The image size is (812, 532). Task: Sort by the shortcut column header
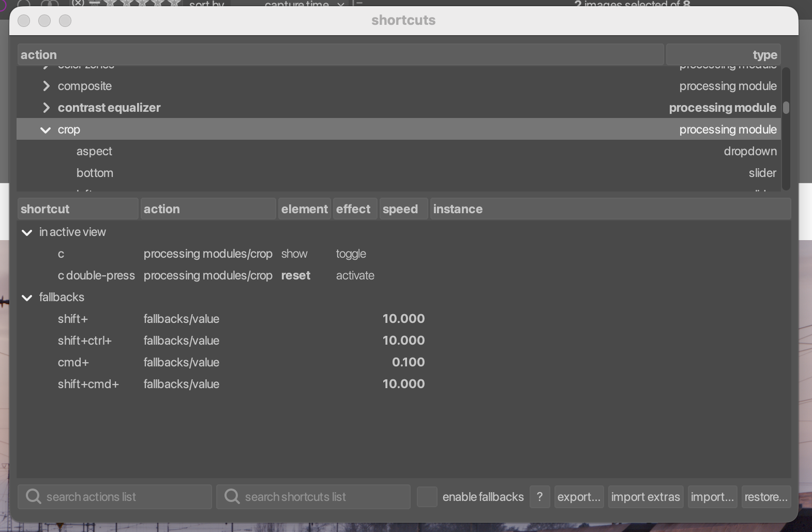78,209
